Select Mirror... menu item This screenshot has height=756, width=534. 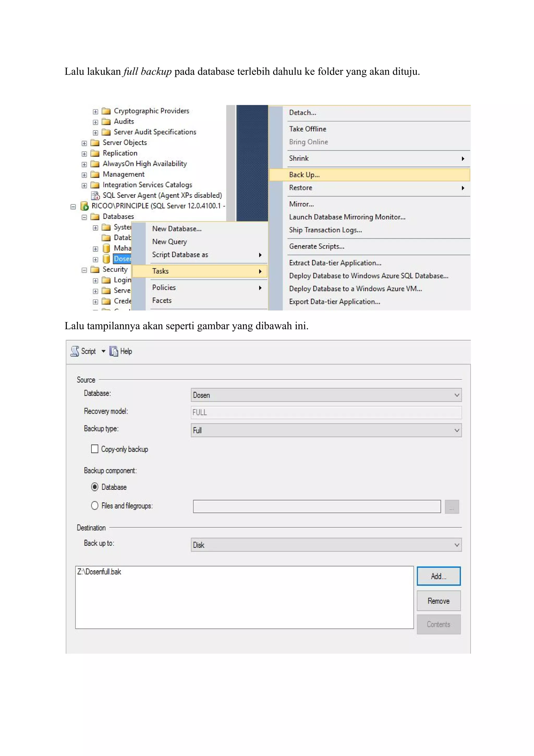pyautogui.click(x=369, y=204)
